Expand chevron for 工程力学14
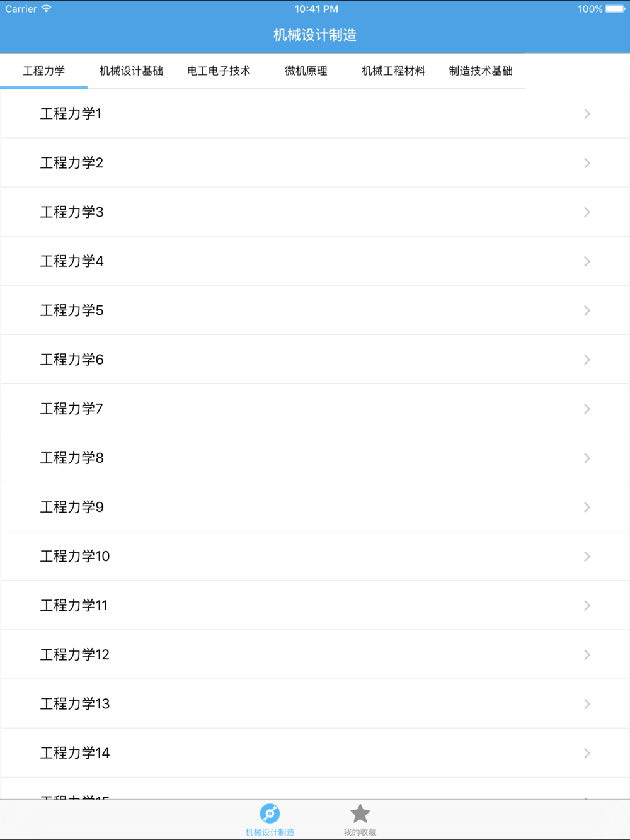Image resolution: width=630 pixels, height=840 pixels. 587,752
